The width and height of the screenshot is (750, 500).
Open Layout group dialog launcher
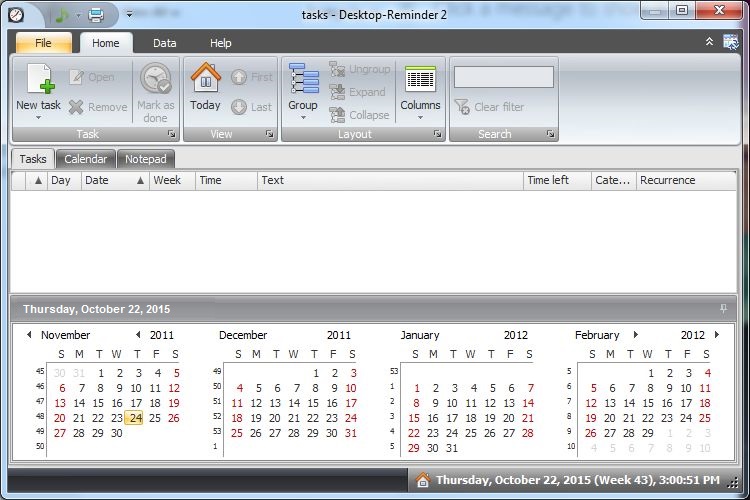coord(438,134)
